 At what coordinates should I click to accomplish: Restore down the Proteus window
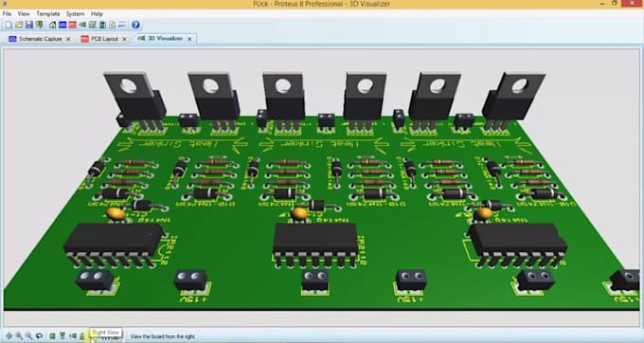615,3
